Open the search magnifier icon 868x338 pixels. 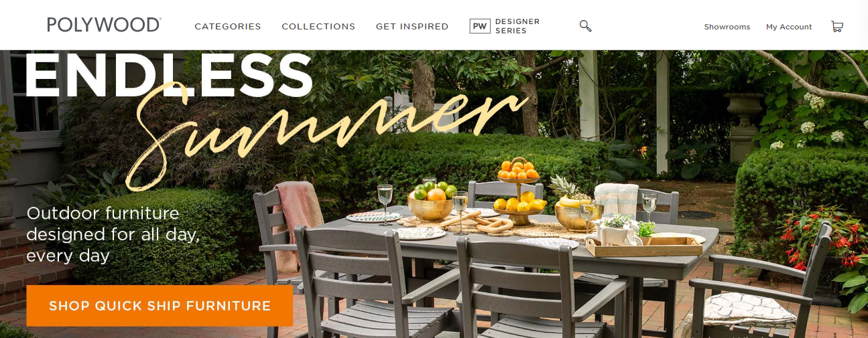[585, 26]
